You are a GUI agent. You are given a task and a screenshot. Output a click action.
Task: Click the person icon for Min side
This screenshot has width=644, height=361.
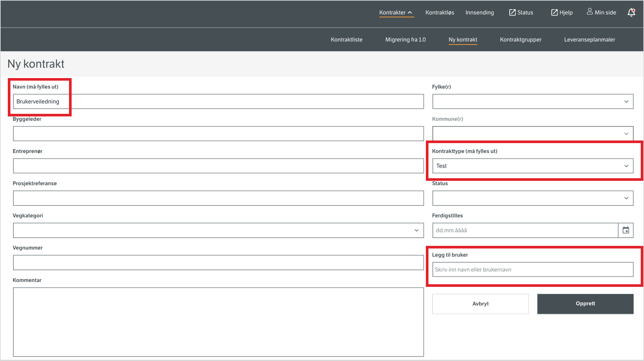590,12
